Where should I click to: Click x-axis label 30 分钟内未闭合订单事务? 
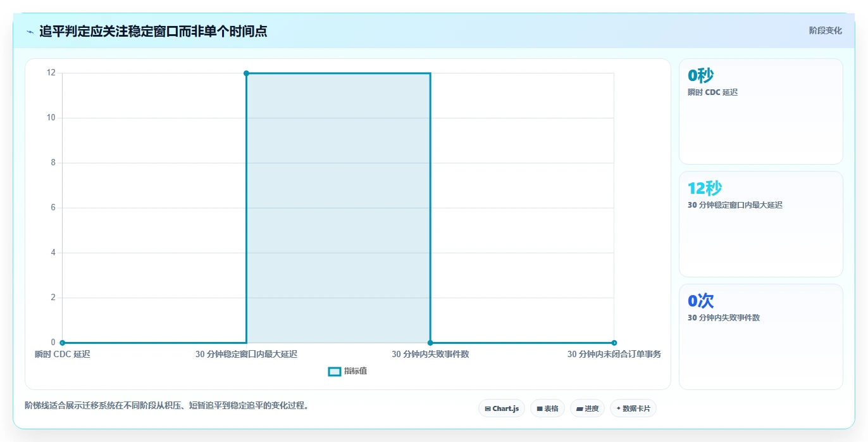click(614, 354)
